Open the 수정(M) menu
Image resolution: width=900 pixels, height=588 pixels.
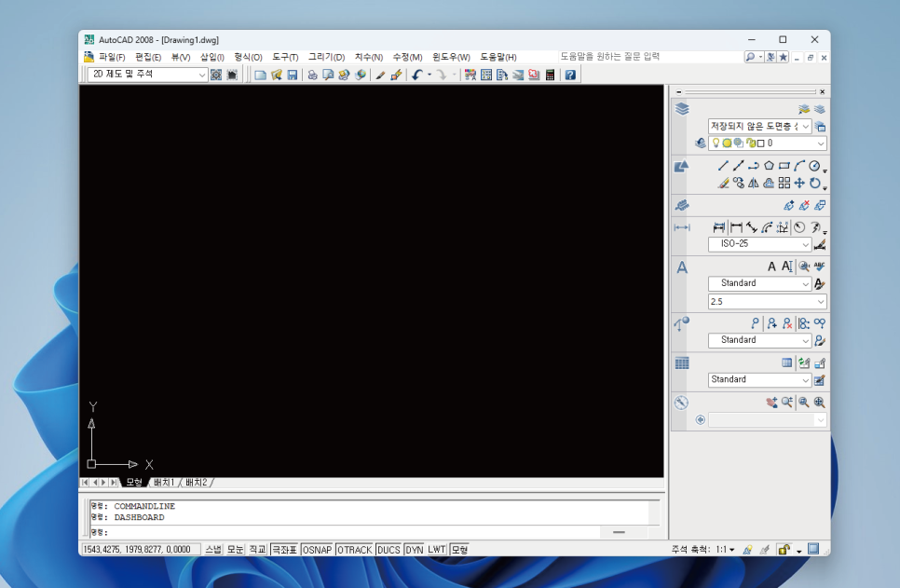click(407, 57)
